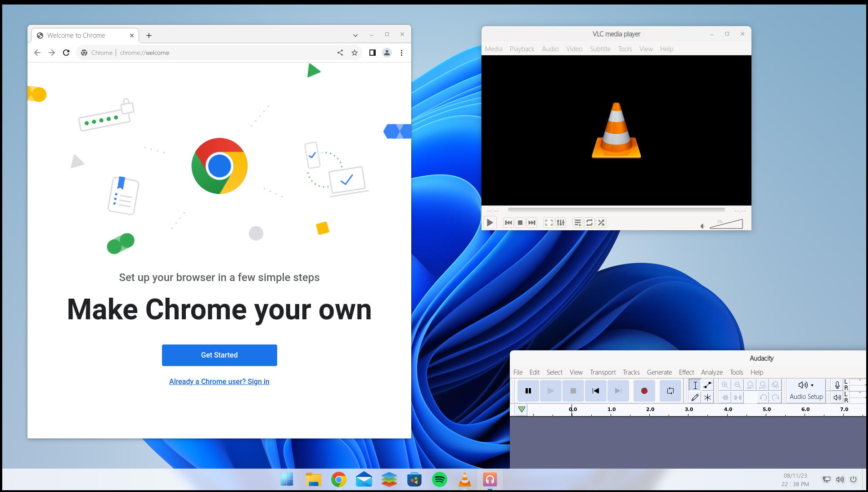
Task: Toggle loop mode in VLC
Action: tap(589, 223)
